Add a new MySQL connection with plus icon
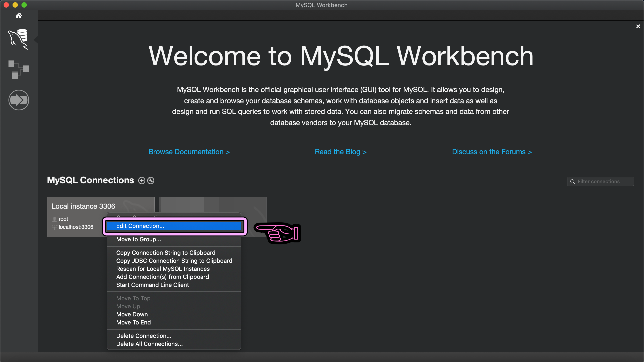Screen dimensions: 644x362 (142, 181)
